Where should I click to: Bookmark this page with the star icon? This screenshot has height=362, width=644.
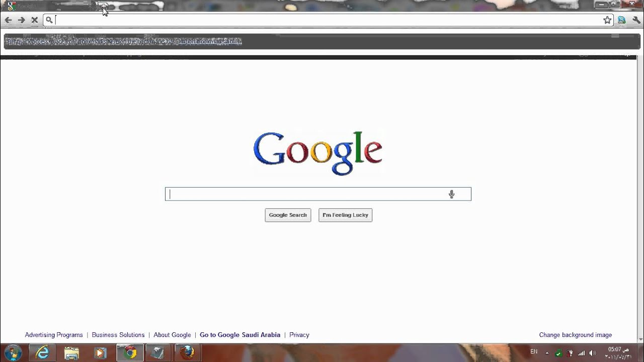coord(607,20)
